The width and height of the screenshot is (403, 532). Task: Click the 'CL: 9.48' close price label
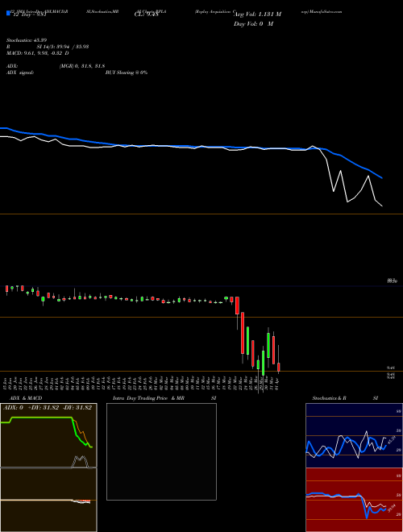click(146, 15)
